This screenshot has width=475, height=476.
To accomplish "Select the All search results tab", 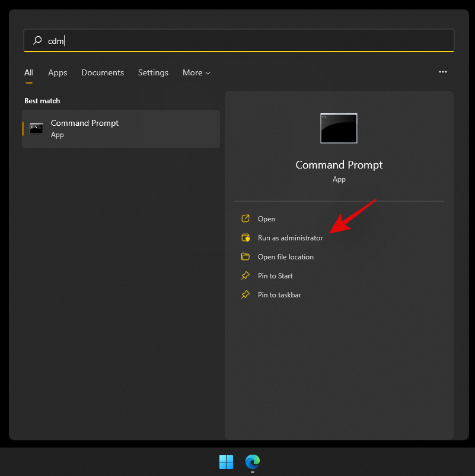I will 28,72.
